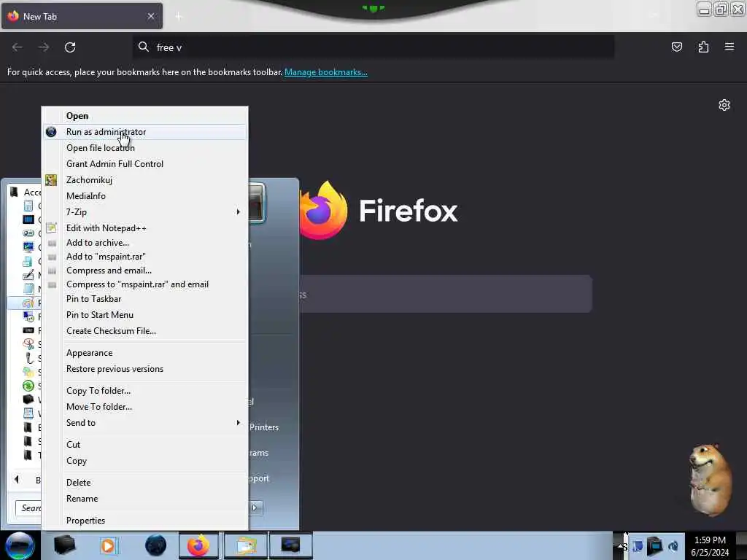
Task: Personalize new tab via gear icon
Action: coord(724,105)
